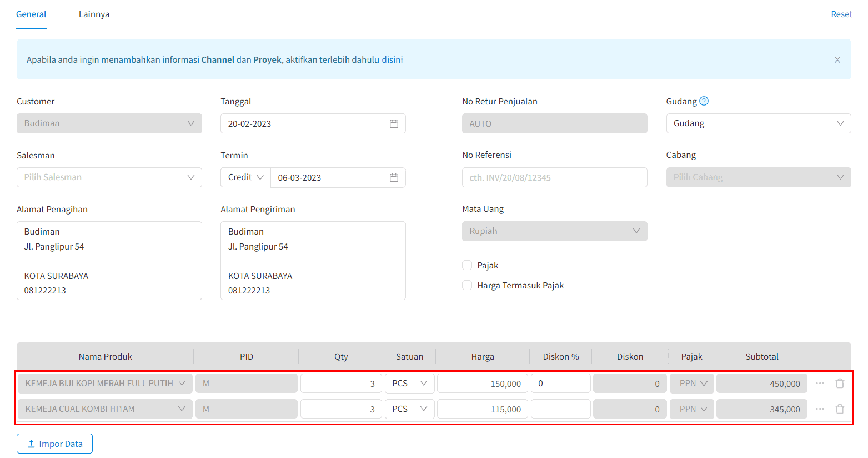This screenshot has width=868, height=458.
Task: Switch to the Lainnya tab
Action: coord(94,14)
